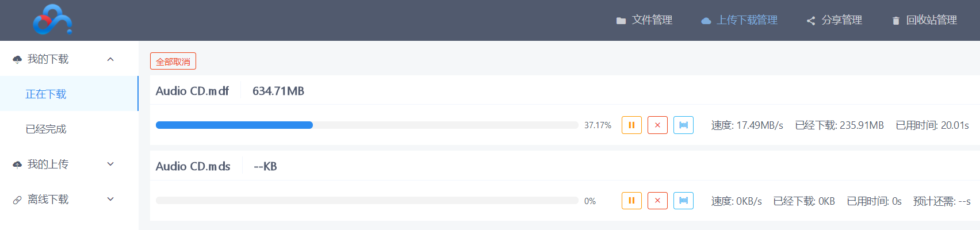Select 正在下载 in the sidebar

pyautogui.click(x=69, y=94)
